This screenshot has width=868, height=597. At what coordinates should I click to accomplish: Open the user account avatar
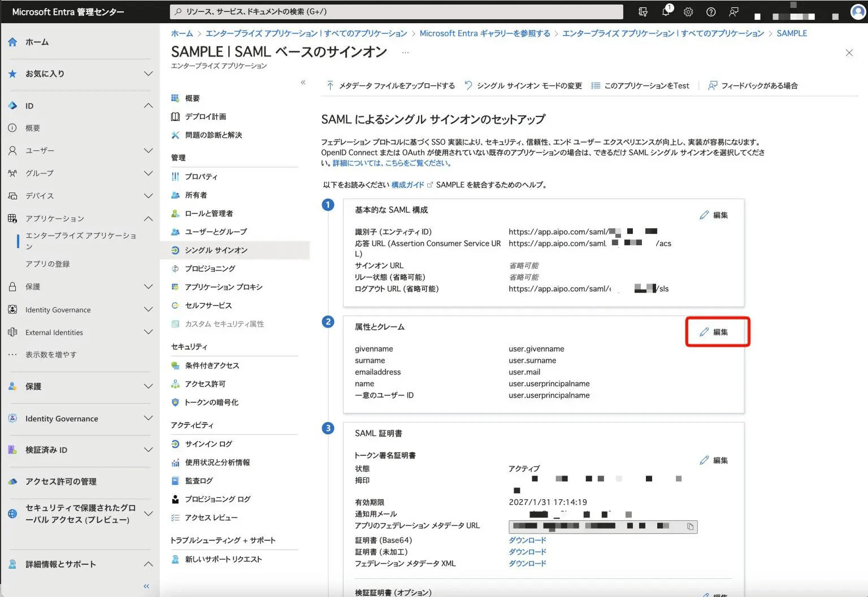859,11
